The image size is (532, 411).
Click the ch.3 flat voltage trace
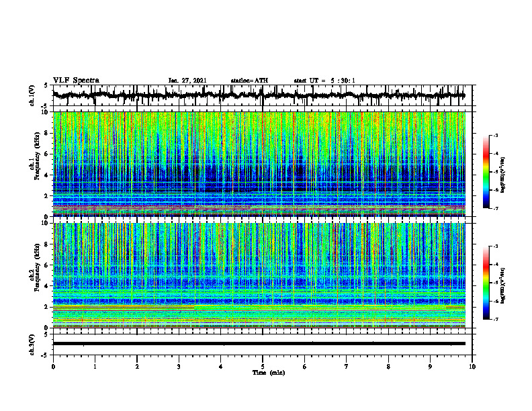click(259, 344)
